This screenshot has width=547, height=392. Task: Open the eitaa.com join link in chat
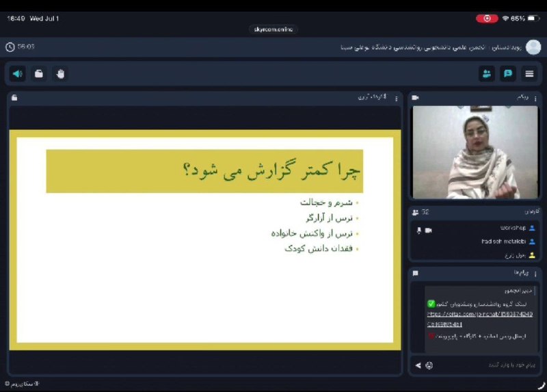click(x=480, y=319)
